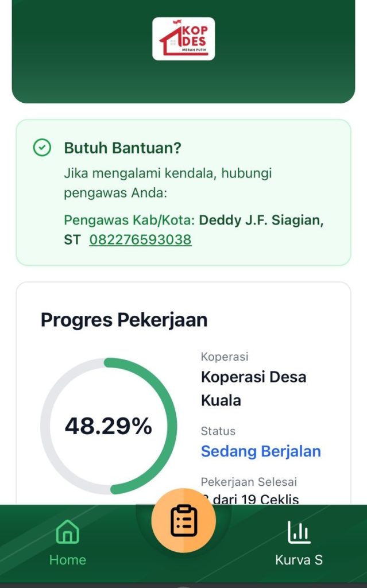Tap the Kurva S bar chart icon
367x588 pixels.
click(299, 532)
